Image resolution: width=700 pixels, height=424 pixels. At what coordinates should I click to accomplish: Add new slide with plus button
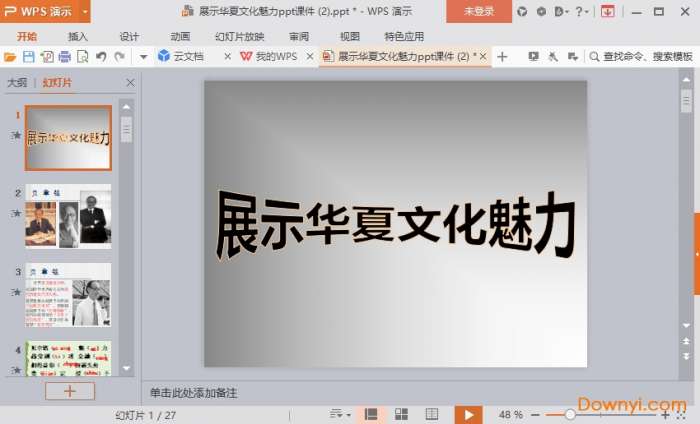(70, 391)
